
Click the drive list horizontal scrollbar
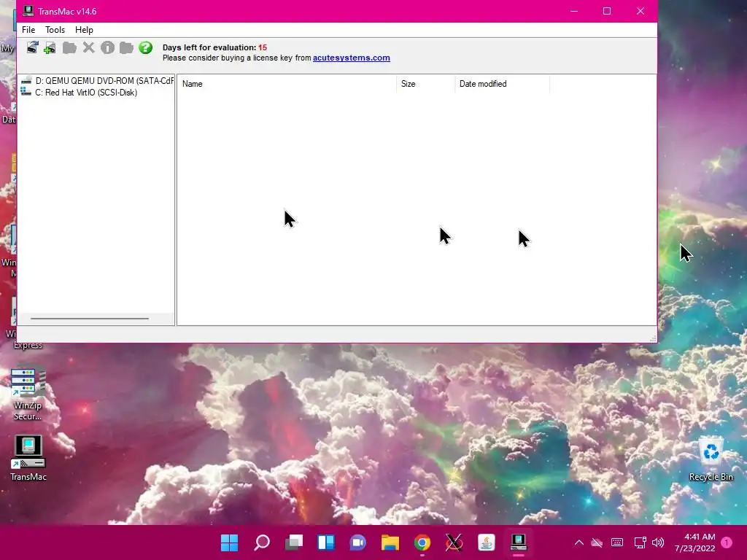[x=90, y=319]
